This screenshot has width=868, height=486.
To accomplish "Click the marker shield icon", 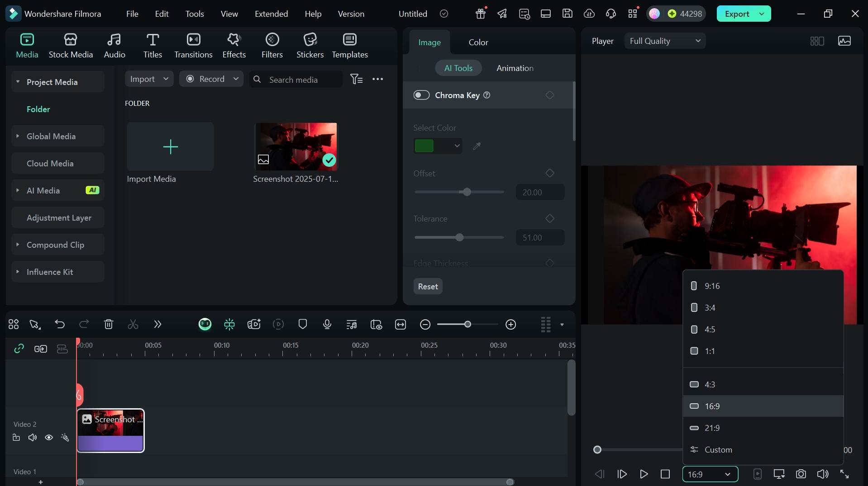I will coord(303,324).
